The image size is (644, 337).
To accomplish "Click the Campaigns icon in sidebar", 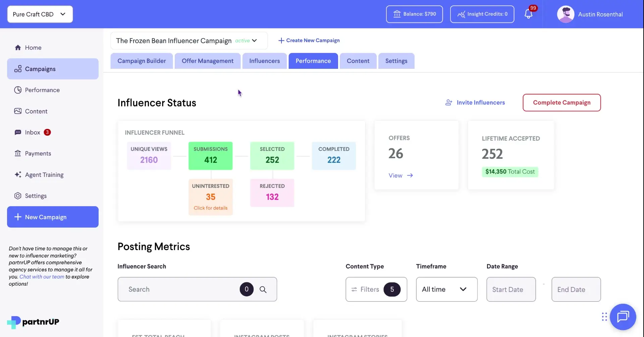I will coord(18,69).
